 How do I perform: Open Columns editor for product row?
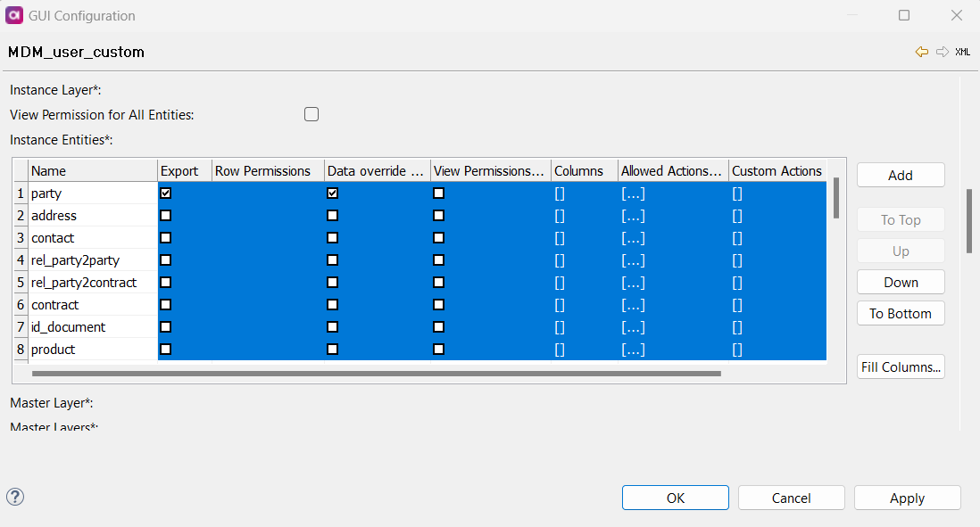coord(559,350)
